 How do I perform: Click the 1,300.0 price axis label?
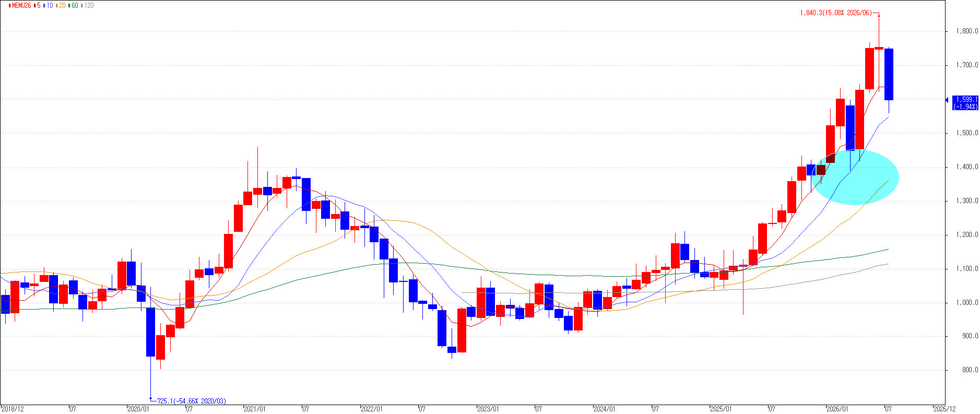pyautogui.click(x=967, y=201)
